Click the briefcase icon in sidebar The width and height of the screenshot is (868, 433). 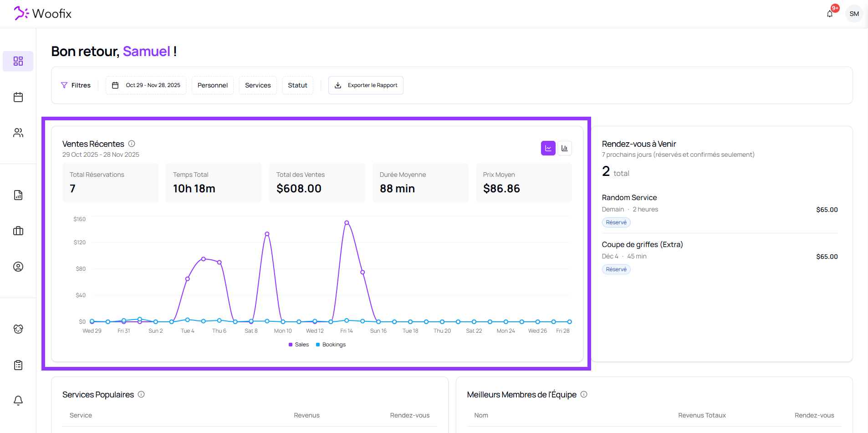[18, 231]
